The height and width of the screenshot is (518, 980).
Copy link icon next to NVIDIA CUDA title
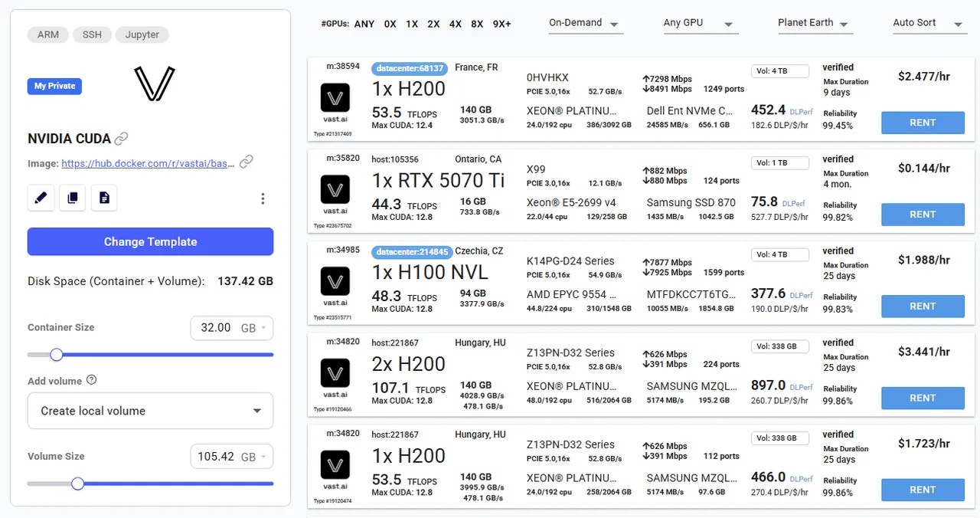pyautogui.click(x=121, y=139)
